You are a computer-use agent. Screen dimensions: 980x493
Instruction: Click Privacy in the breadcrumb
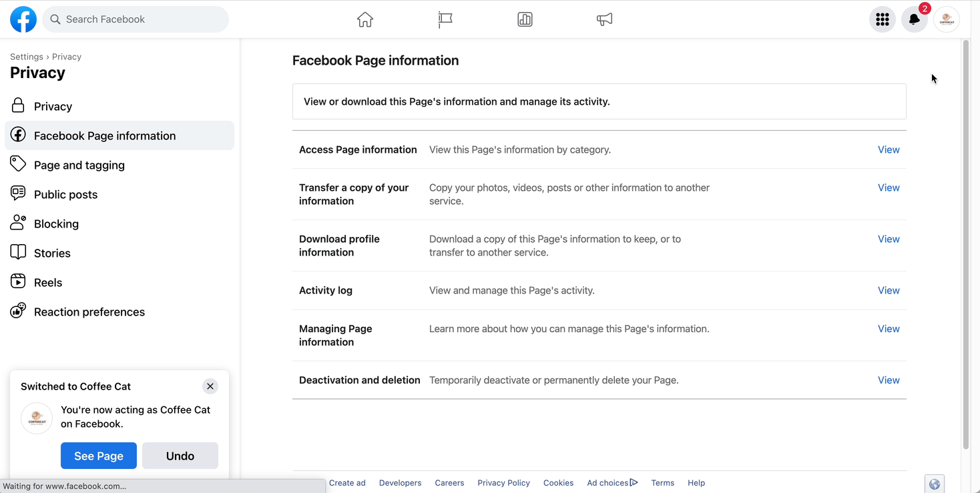(x=67, y=57)
